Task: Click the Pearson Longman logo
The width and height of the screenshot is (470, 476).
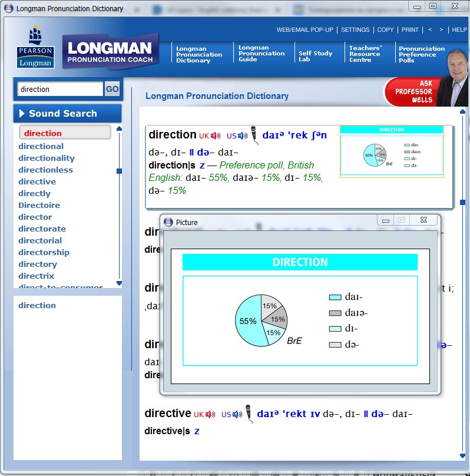Action: (35, 47)
